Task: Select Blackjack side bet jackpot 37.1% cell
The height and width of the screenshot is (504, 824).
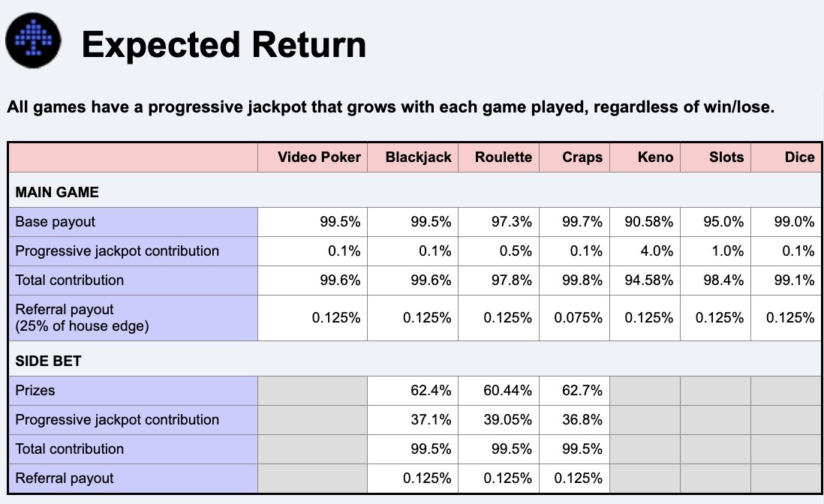Action: click(x=413, y=420)
